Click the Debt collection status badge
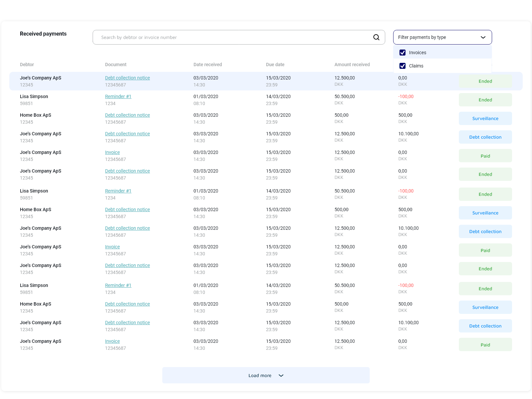Image resolution: width=532 pixels, height=399 pixels. coord(485,137)
